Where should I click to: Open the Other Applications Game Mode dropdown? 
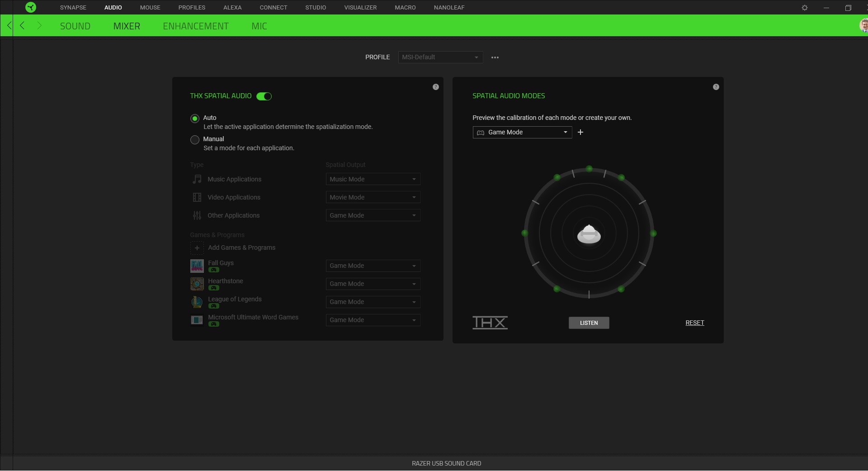tap(373, 215)
